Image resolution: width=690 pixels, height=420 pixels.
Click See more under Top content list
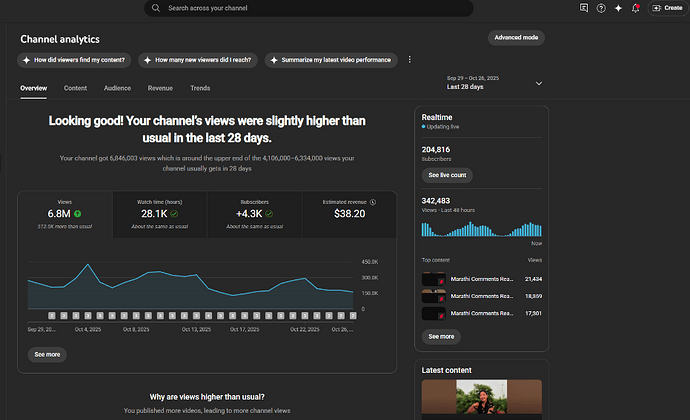441,336
